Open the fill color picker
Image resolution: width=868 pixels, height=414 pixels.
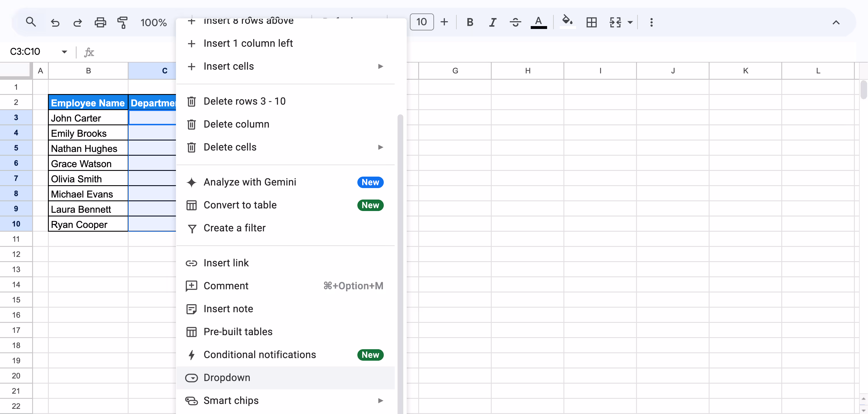point(567,22)
